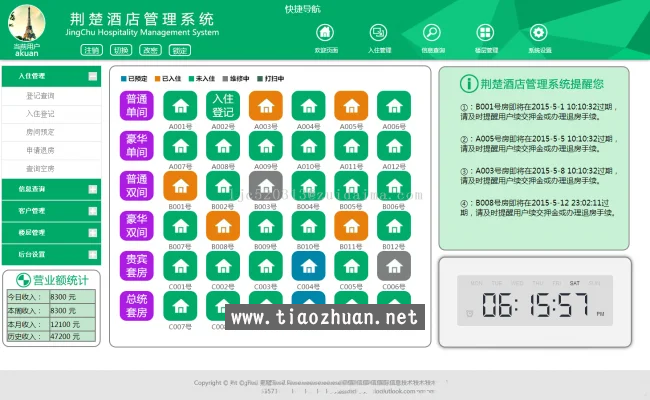Click the 切换 switch-user button

(x=121, y=50)
